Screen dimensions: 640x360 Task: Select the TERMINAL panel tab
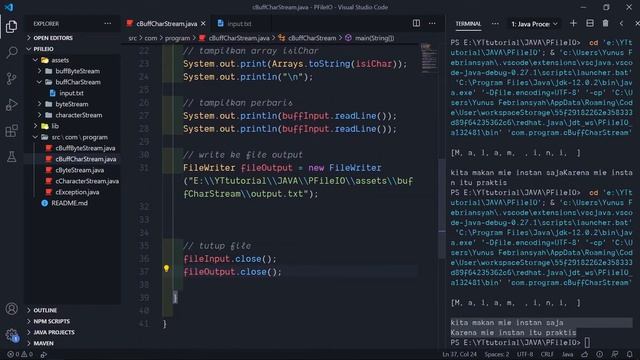(468, 24)
